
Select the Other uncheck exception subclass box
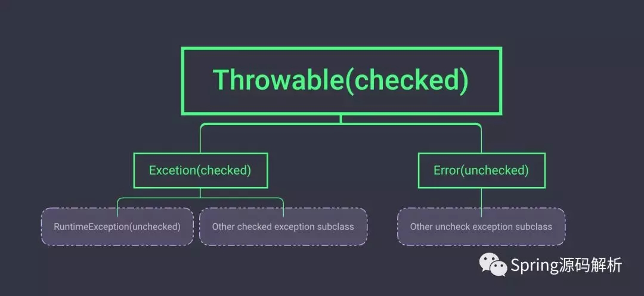(x=481, y=226)
